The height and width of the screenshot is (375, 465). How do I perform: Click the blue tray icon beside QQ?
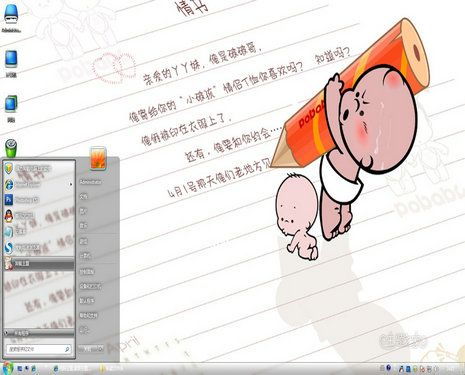(x=408, y=369)
